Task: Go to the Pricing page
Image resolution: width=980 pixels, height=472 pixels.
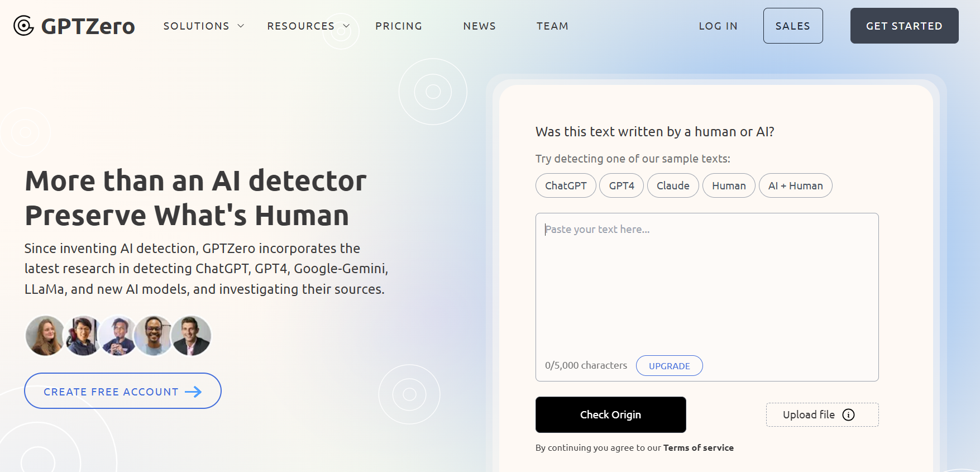Action: 399,26
